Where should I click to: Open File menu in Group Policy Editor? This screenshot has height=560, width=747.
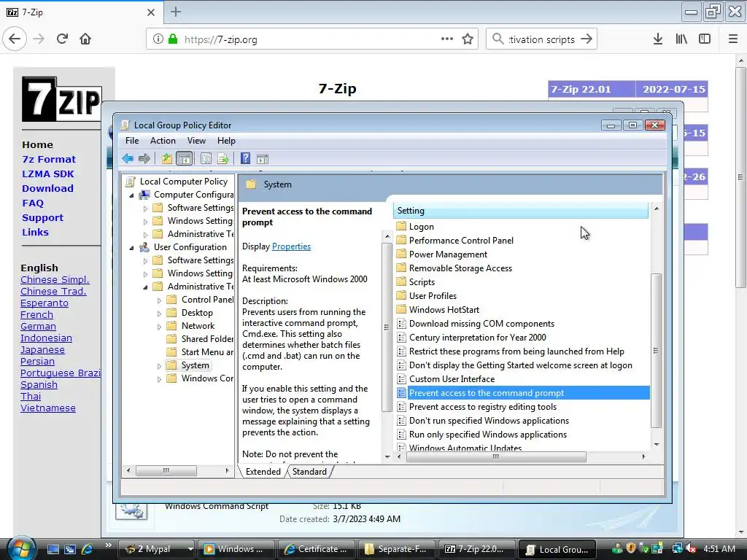(x=132, y=141)
